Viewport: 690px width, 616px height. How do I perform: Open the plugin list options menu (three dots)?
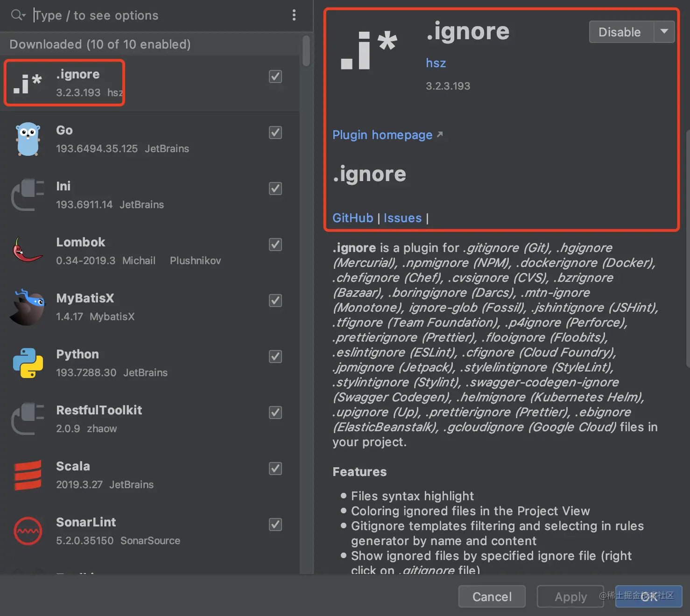tap(294, 15)
